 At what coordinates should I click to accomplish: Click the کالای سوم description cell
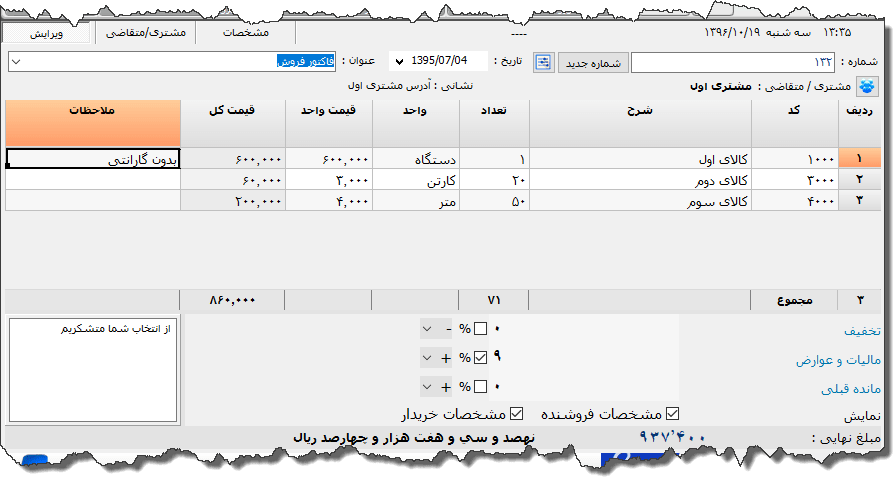pos(640,201)
